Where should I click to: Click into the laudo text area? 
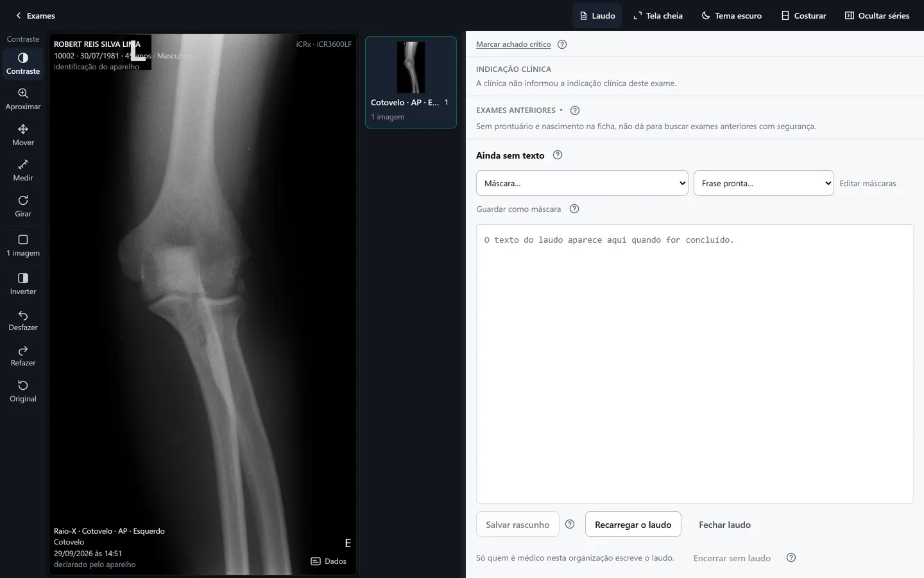pos(694,363)
